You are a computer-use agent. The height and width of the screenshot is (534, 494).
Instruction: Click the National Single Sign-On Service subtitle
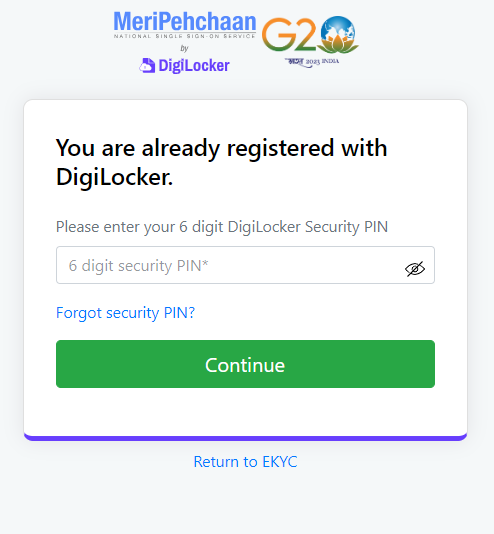point(185,36)
